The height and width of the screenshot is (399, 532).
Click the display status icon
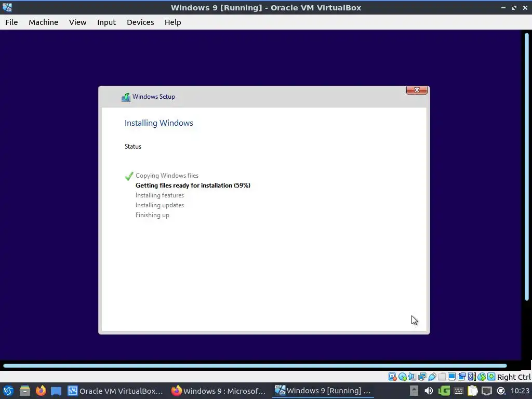(451, 377)
